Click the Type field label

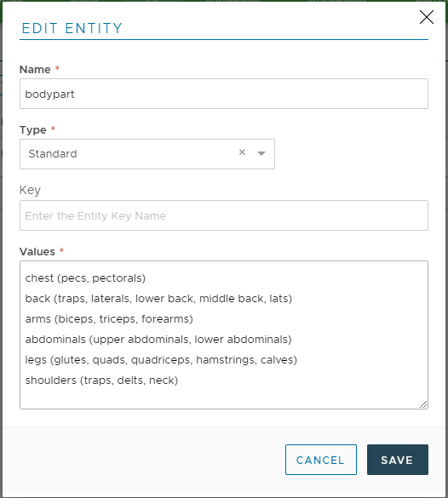point(33,130)
